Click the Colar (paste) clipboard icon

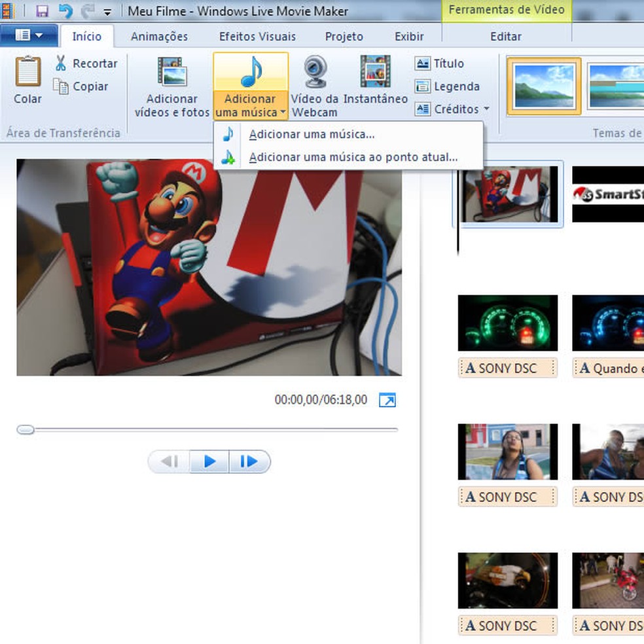(x=27, y=72)
